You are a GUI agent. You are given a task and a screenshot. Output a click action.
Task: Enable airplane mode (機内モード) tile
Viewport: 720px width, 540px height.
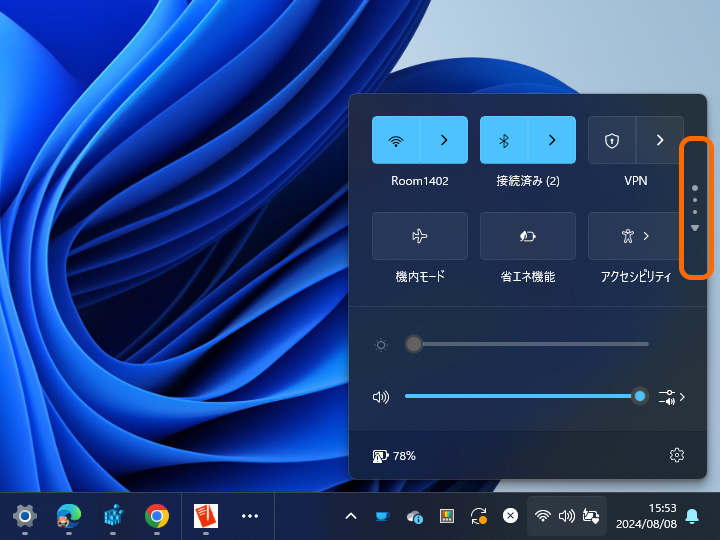(420, 236)
